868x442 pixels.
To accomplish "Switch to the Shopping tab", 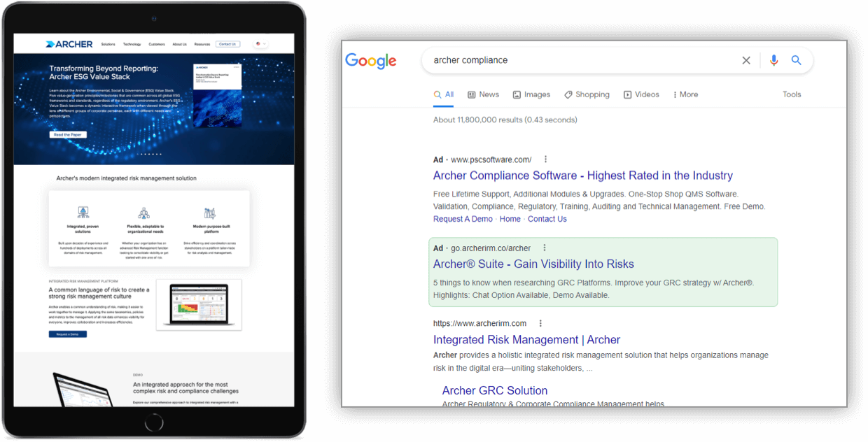I will (x=587, y=94).
